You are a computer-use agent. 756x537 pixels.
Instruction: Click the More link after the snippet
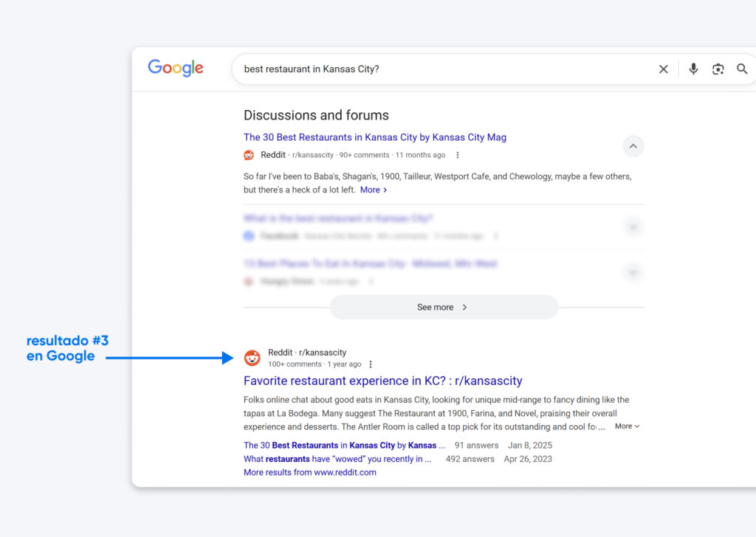[x=373, y=190]
